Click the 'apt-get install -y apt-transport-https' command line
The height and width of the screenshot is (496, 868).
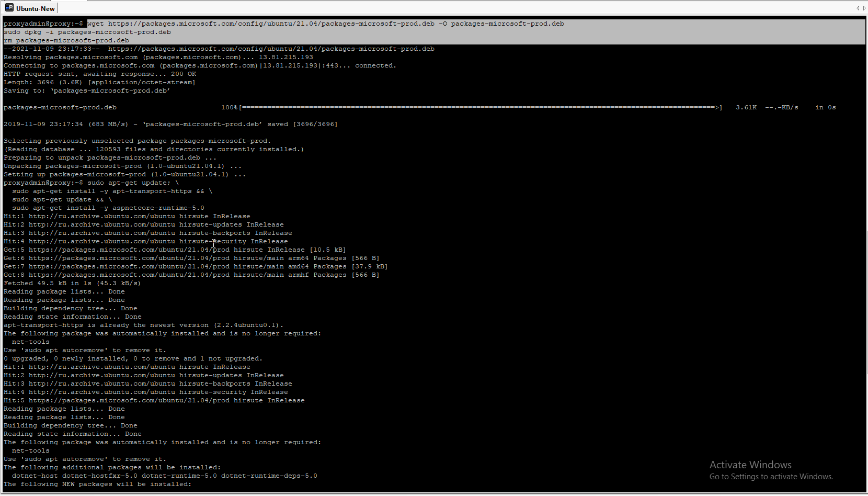click(x=112, y=191)
